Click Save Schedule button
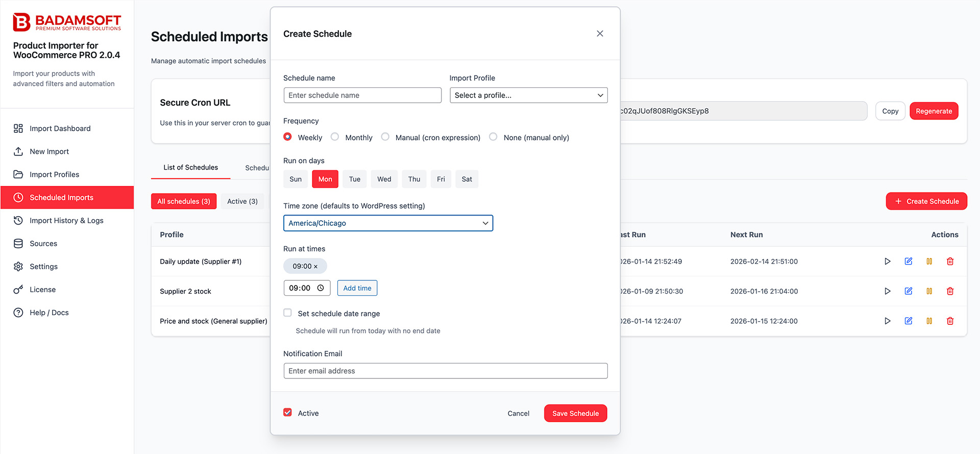The height and width of the screenshot is (454, 980). (576, 414)
